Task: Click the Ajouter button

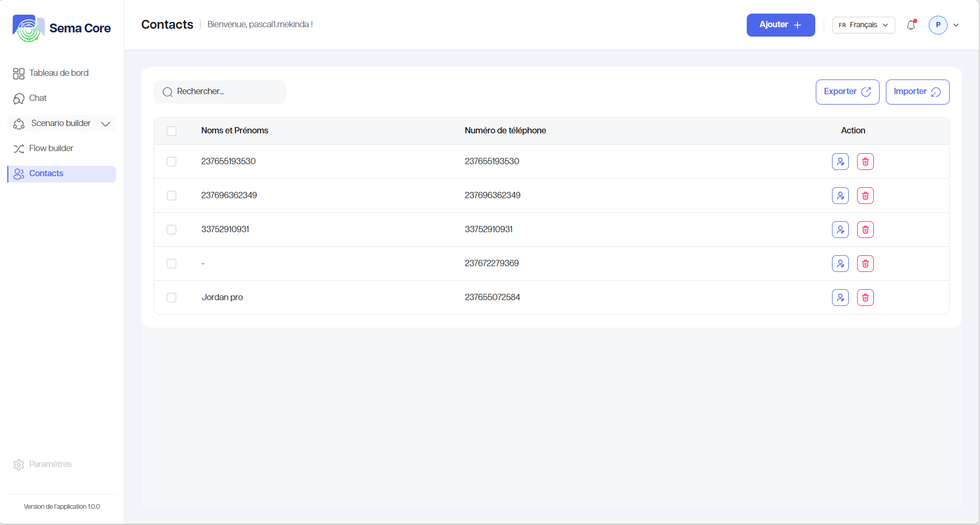Action: pos(780,25)
